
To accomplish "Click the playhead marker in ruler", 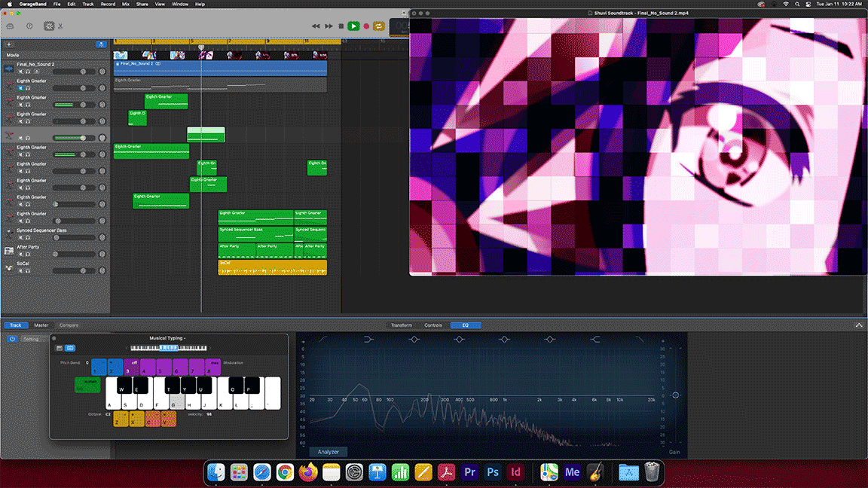I will [x=201, y=47].
